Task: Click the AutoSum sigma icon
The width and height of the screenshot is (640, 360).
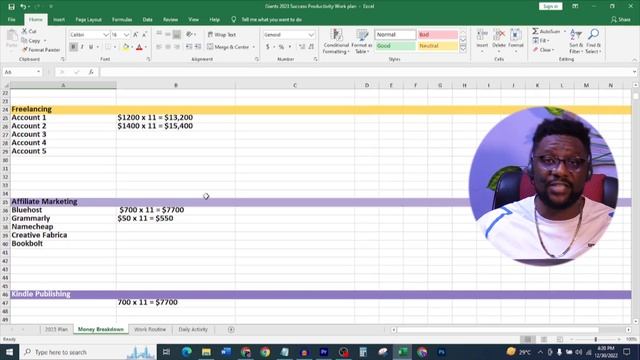Action: point(535,31)
